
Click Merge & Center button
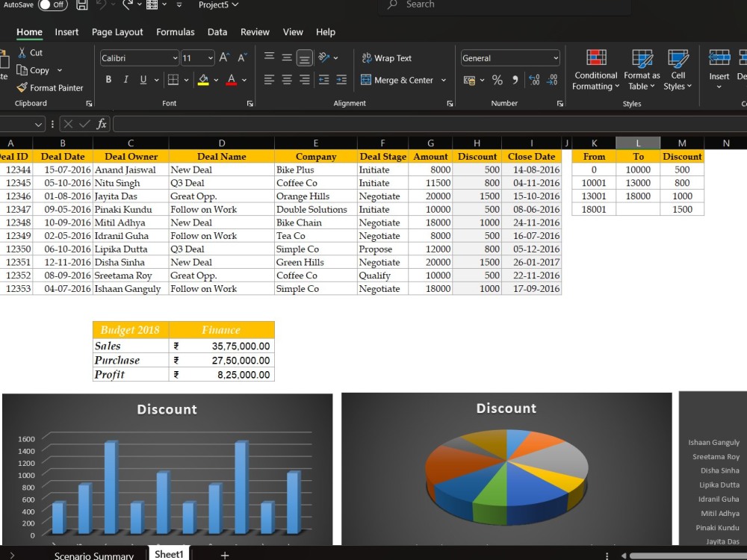click(x=397, y=80)
